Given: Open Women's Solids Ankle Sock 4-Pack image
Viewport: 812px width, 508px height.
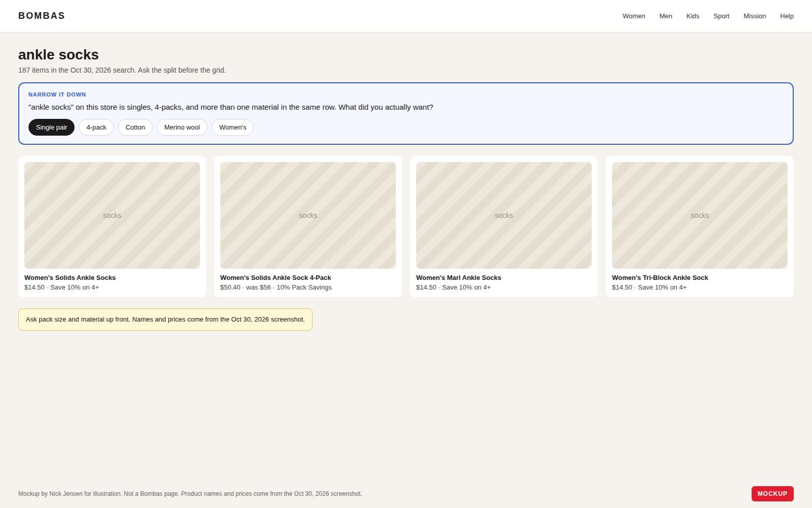Looking at the screenshot, I should point(308,215).
